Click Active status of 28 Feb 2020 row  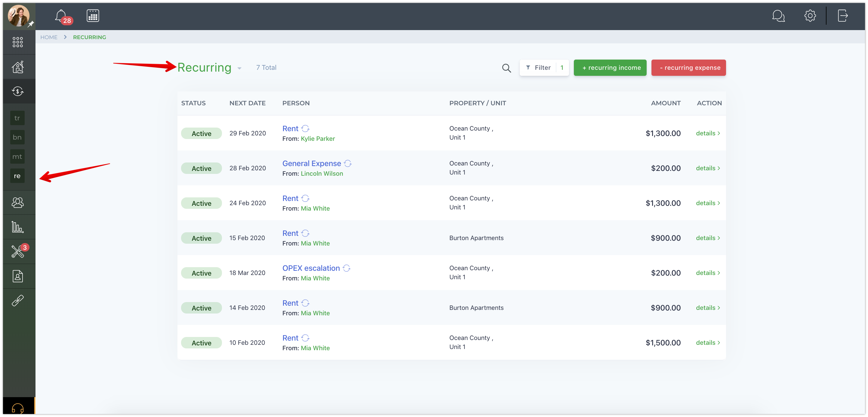click(201, 168)
